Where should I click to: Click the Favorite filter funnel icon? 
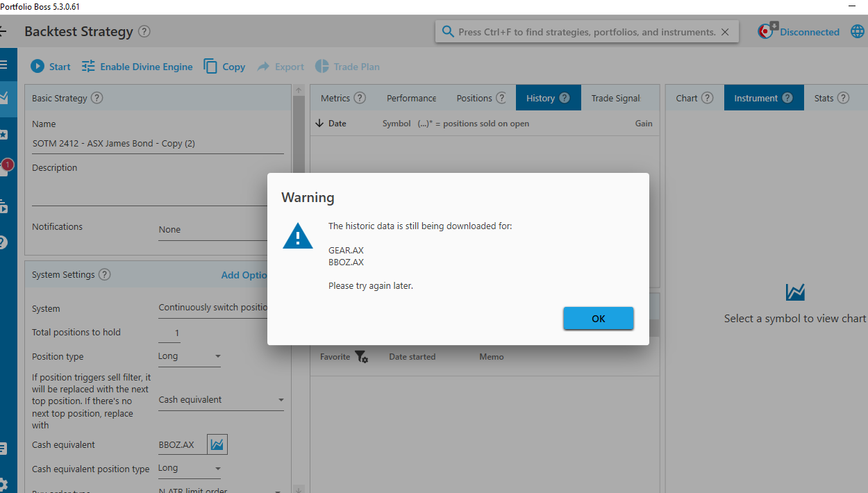pos(361,357)
